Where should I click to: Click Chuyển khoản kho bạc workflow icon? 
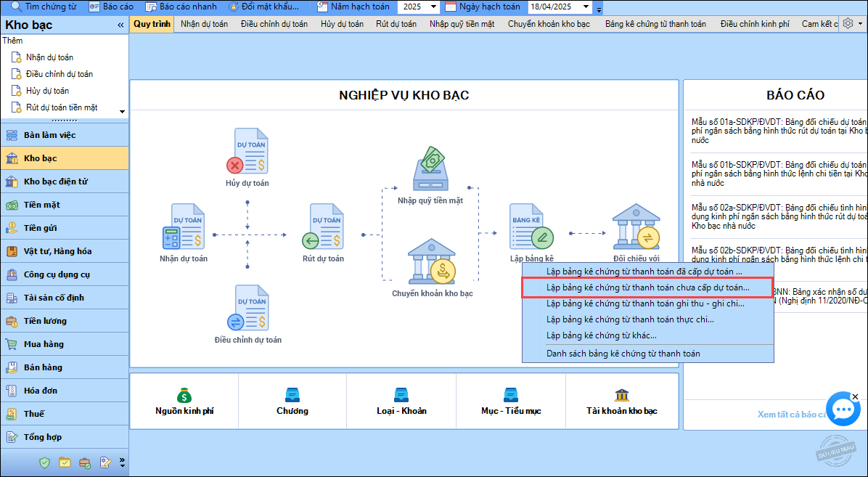point(432,261)
